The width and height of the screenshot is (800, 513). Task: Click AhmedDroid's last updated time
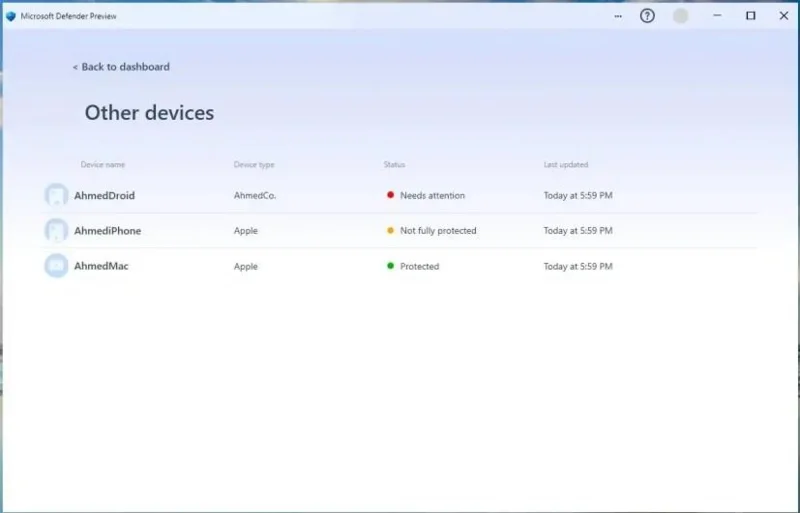578,196
